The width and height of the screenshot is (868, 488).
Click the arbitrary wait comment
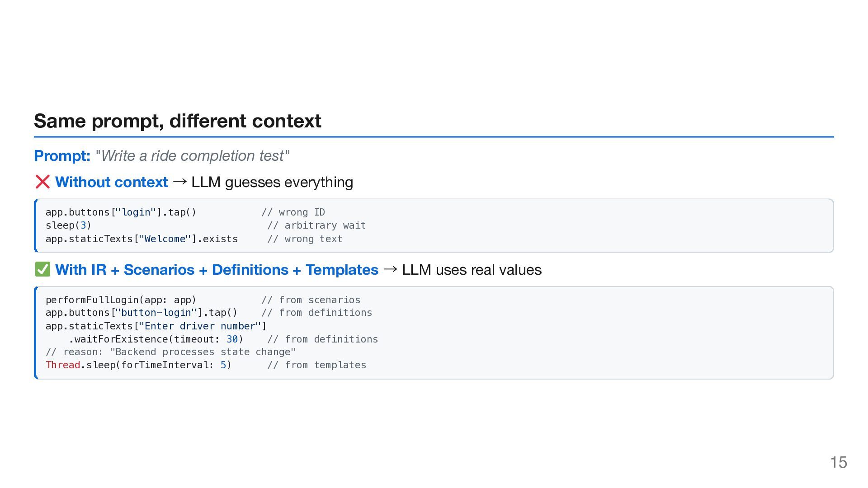coord(316,225)
